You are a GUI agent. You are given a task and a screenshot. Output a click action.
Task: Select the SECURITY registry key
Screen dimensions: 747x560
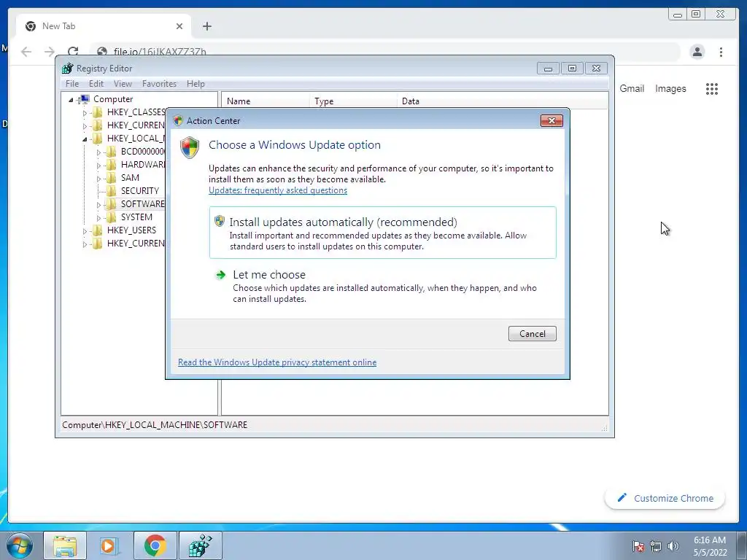[x=139, y=191]
